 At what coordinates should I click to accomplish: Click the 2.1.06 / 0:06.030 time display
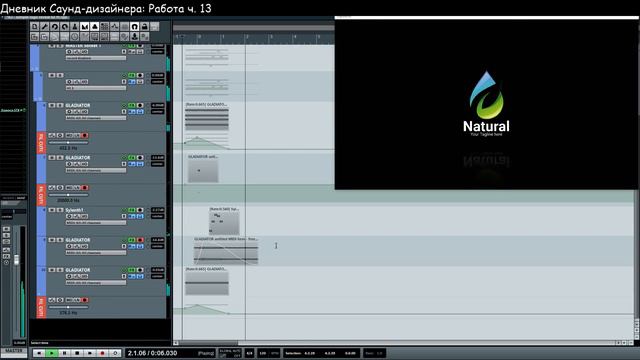(x=152, y=353)
